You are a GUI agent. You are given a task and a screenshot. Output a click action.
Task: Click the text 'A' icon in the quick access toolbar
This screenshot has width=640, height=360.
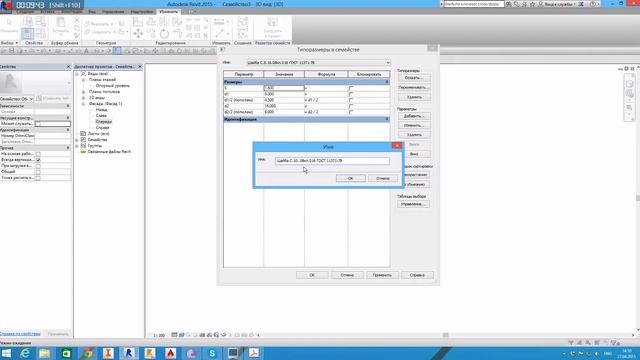pyautogui.click(x=86, y=51)
